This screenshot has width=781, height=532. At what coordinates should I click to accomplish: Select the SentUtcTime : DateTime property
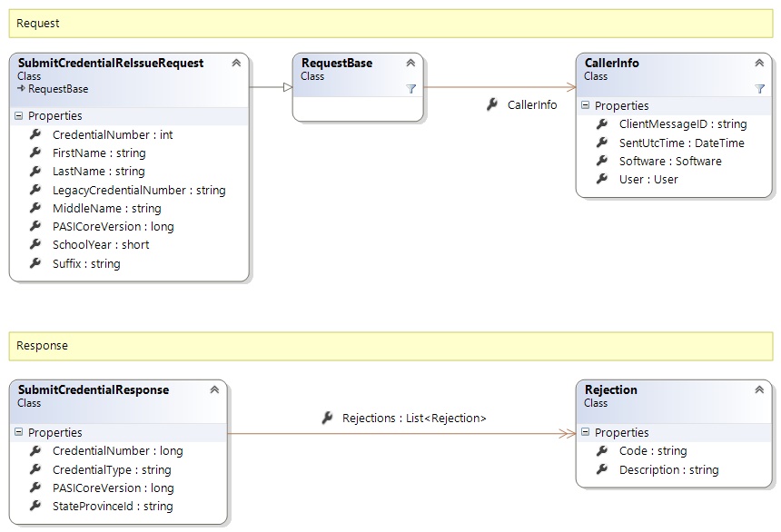681,143
